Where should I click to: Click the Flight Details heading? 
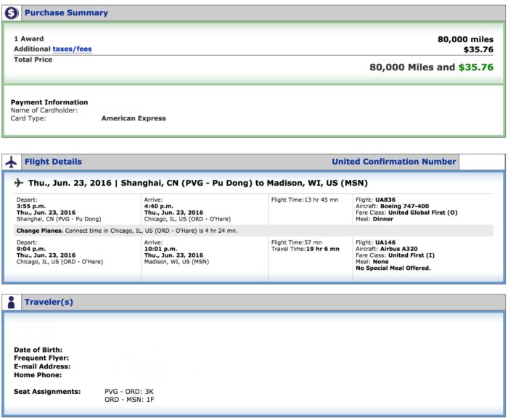coord(53,162)
